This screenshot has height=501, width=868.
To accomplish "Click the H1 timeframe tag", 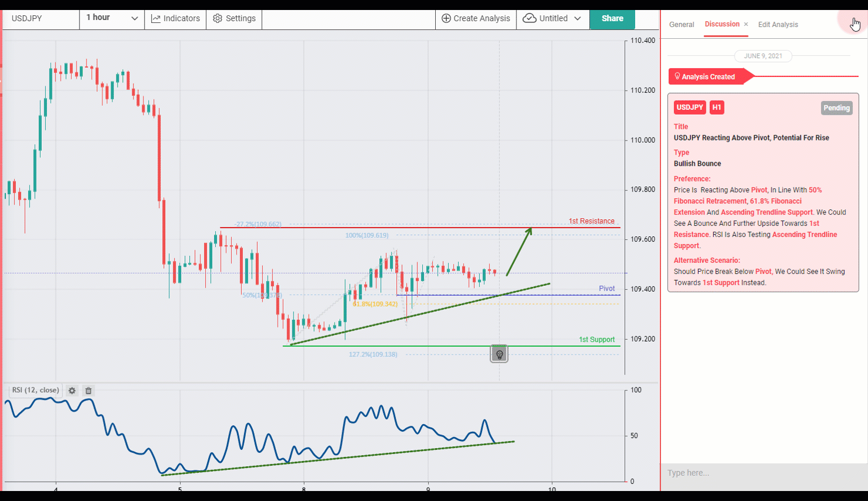I will [x=716, y=107].
